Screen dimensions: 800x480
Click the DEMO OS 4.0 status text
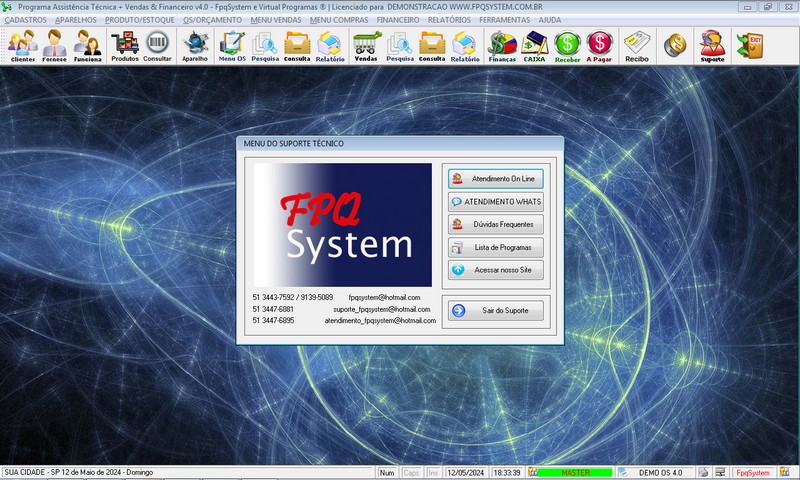[660, 473]
